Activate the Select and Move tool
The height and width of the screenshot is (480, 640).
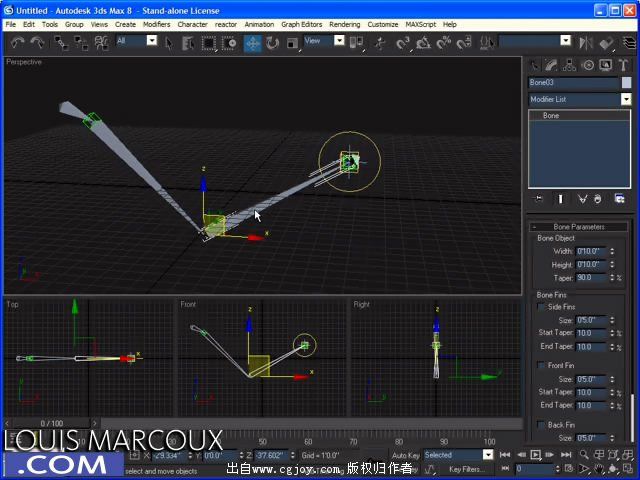pyautogui.click(x=252, y=43)
